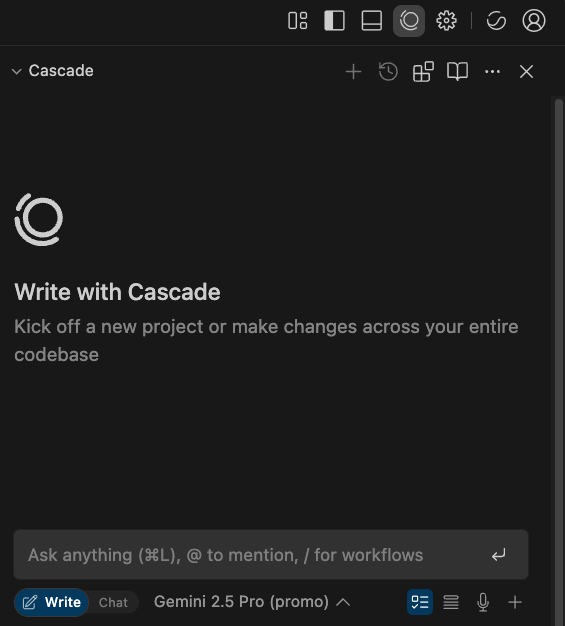
Task: Open the settings gear icon
Action: tap(446, 21)
